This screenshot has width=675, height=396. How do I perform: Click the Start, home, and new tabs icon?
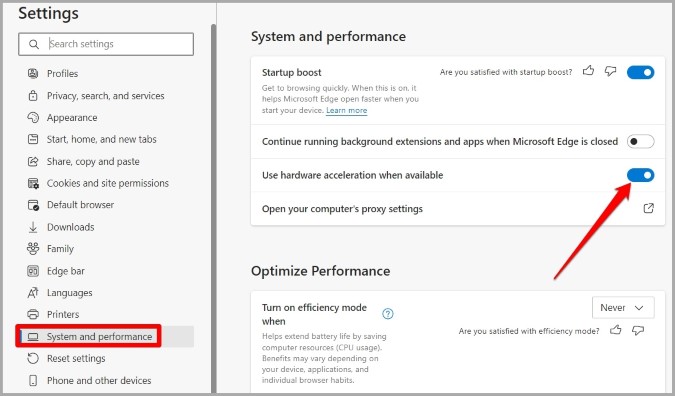coord(33,139)
